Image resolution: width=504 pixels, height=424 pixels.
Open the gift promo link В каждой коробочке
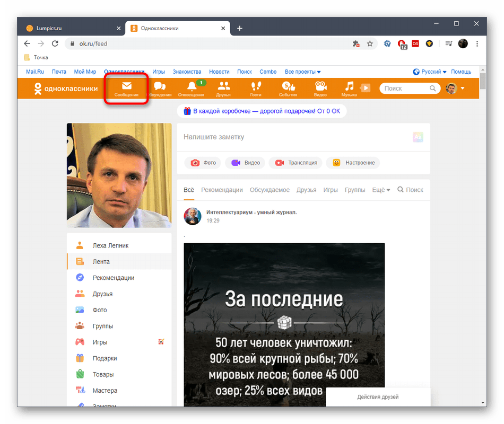point(262,111)
